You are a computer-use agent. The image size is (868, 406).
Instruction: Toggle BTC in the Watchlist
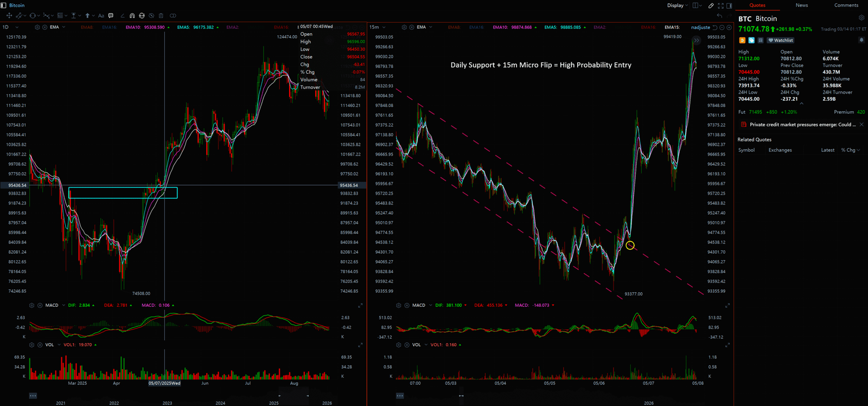click(x=781, y=40)
